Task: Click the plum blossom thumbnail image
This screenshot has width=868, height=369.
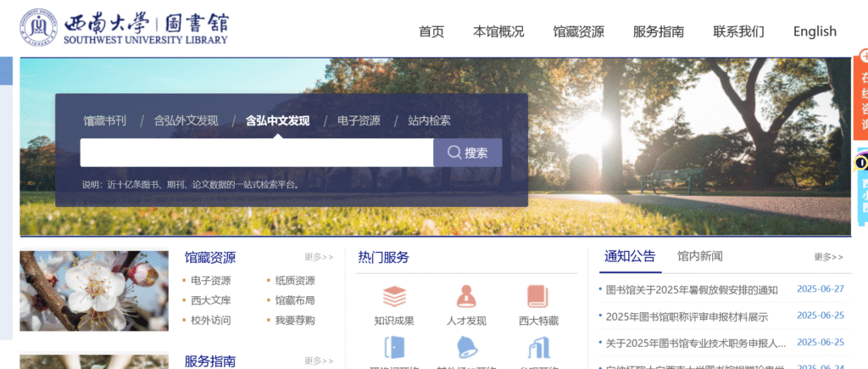Action: coord(94,291)
